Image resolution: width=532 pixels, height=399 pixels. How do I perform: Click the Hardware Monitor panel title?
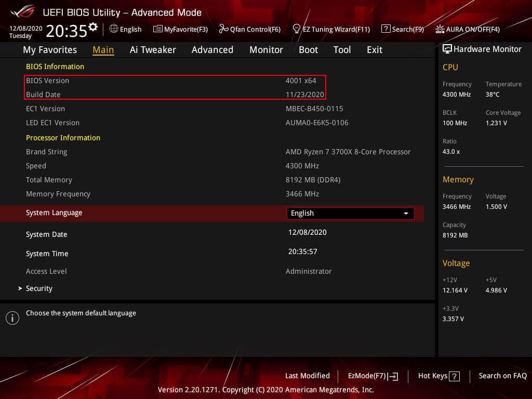click(487, 49)
